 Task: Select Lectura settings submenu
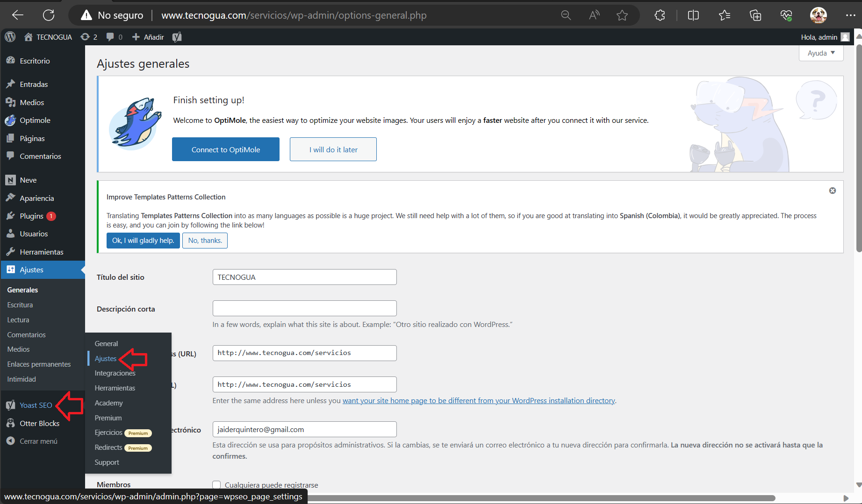(18, 319)
